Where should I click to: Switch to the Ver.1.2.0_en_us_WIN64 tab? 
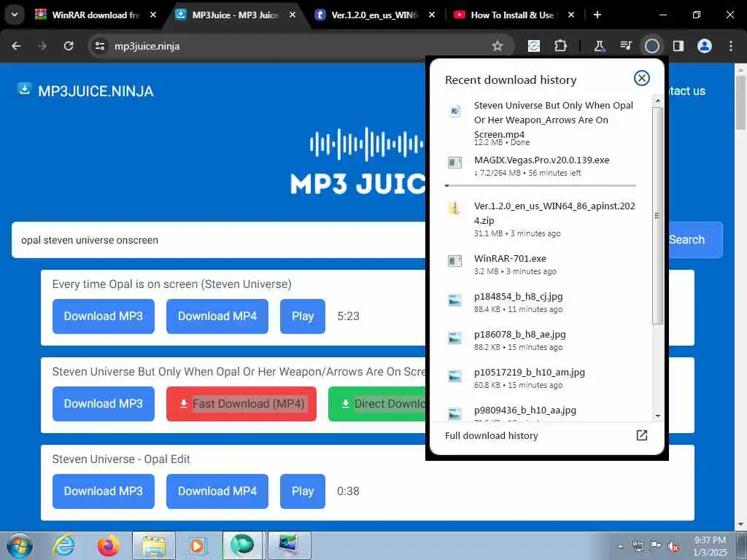point(374,15)
